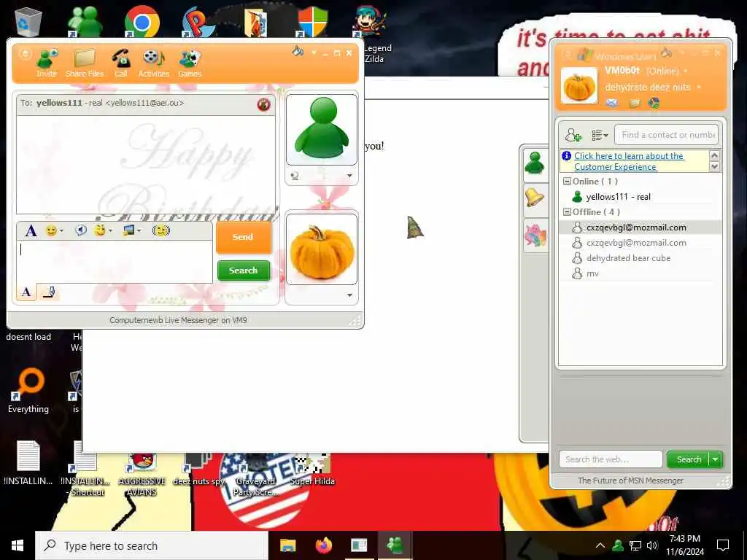This screenshot has height=560, width=747.
Task: Send a voice clip
Action: [81, 231]
